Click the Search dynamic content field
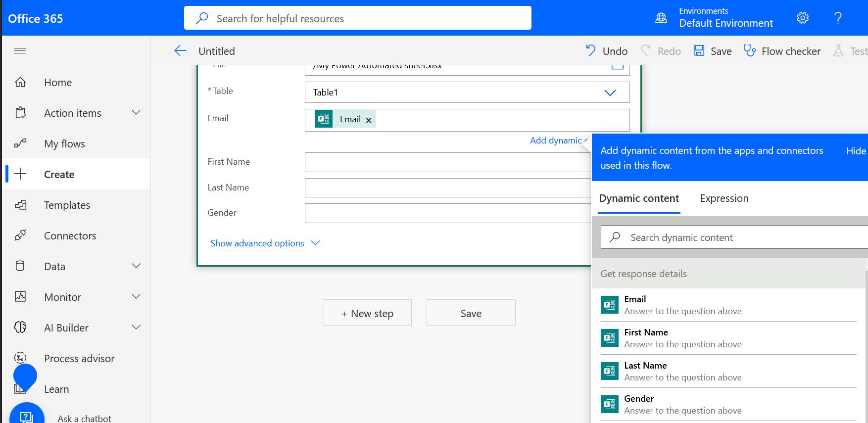Viewport: 868px width, 423px height. [x=734, y=237]
